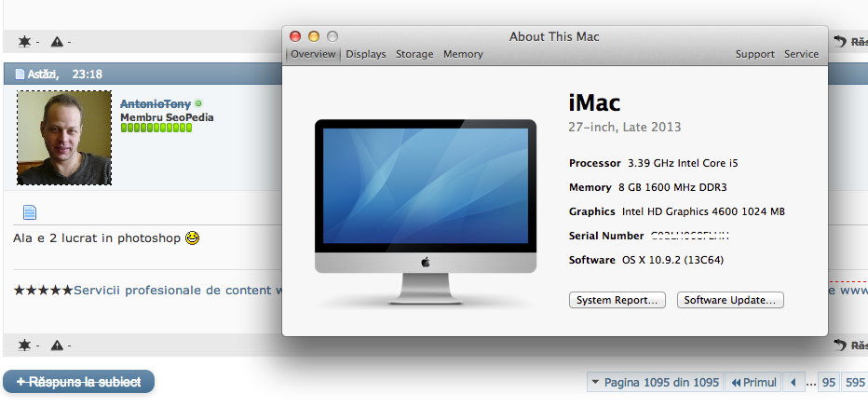Click the System Report button
The height and width of the screenshot is (407, 868).
click(617, 300)
